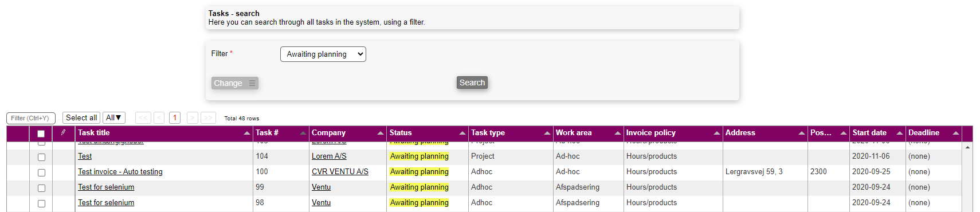
Task: Check the row for task 104
Action: click(x=41, y=157)
